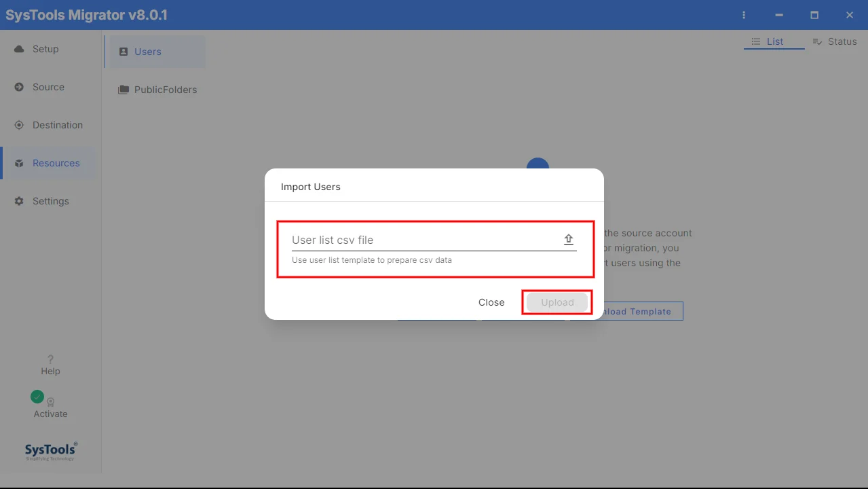Click the folder icon beside PublicFolders
This screenshot has width=868, height=489.
point(124,90)
